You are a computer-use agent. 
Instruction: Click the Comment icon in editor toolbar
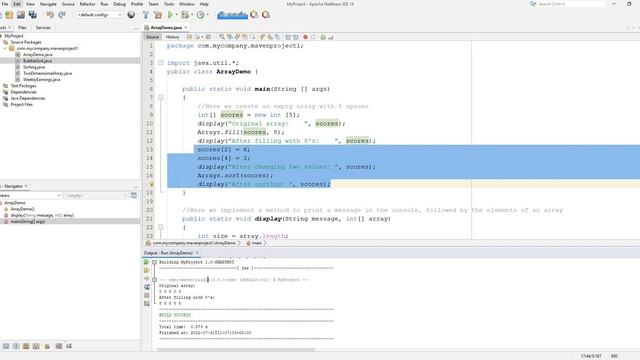(x=323, y=37)
